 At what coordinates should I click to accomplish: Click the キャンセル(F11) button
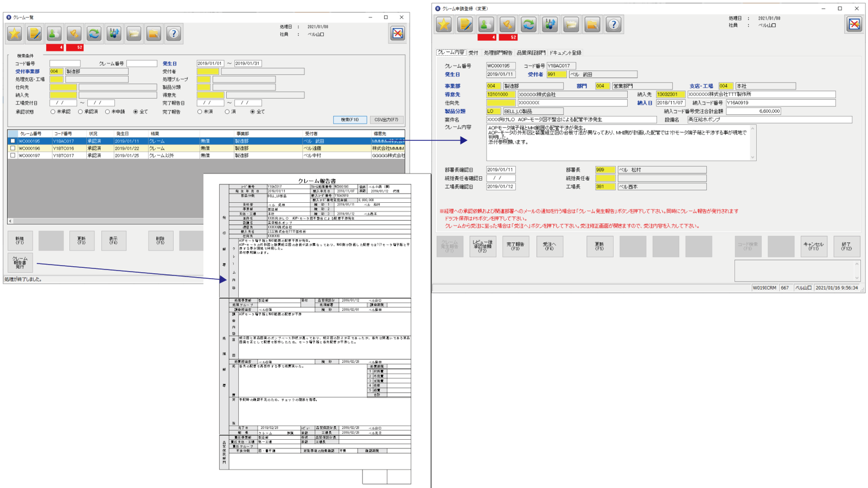814,246
